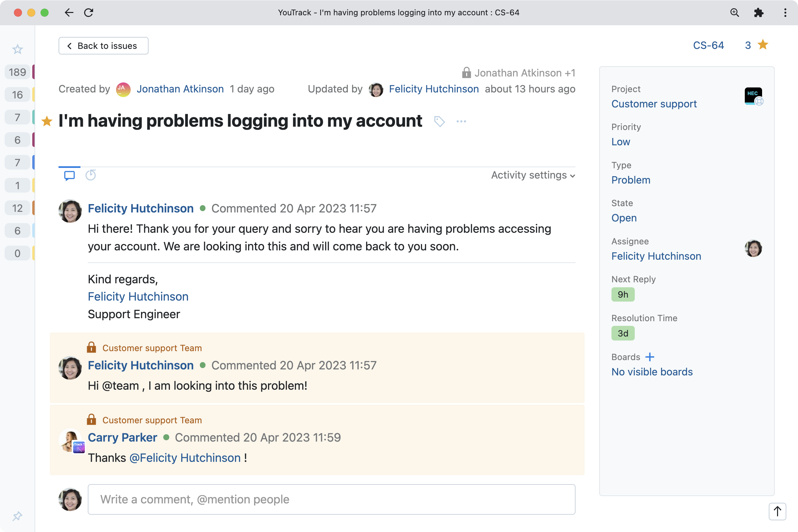Viewport: 798px width, 532px height.
Task: Add a tag using the tag icon
Action: tap(439, 121)
